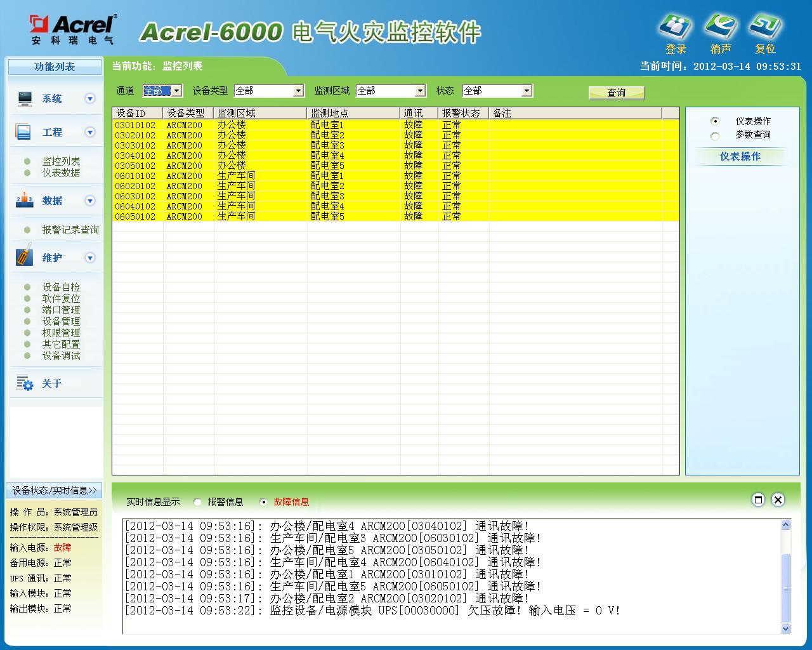Click the 关于 about gear icon

tap(25, 383)
